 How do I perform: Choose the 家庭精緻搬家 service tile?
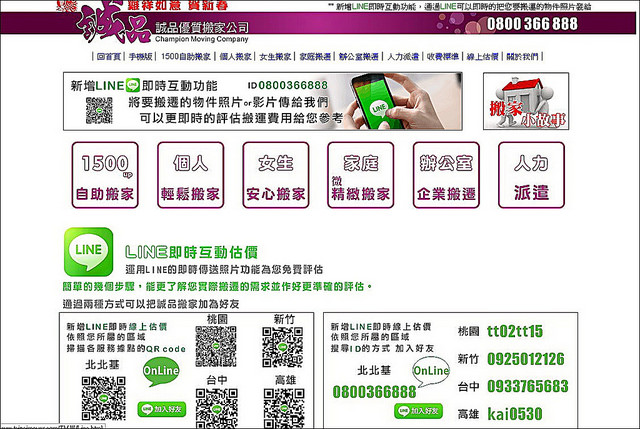[x=360, y=175]
